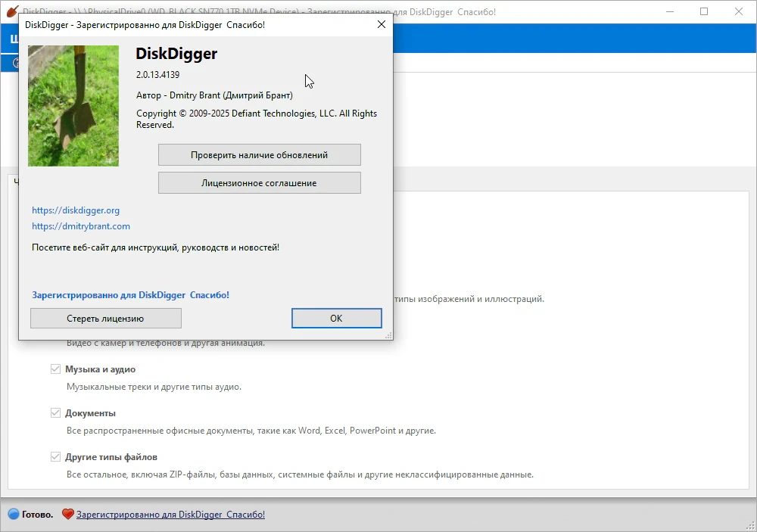Screen dimensions: 757x532
Task: Click the 'Проверить наличие обновлений' button
Action: 259,155
